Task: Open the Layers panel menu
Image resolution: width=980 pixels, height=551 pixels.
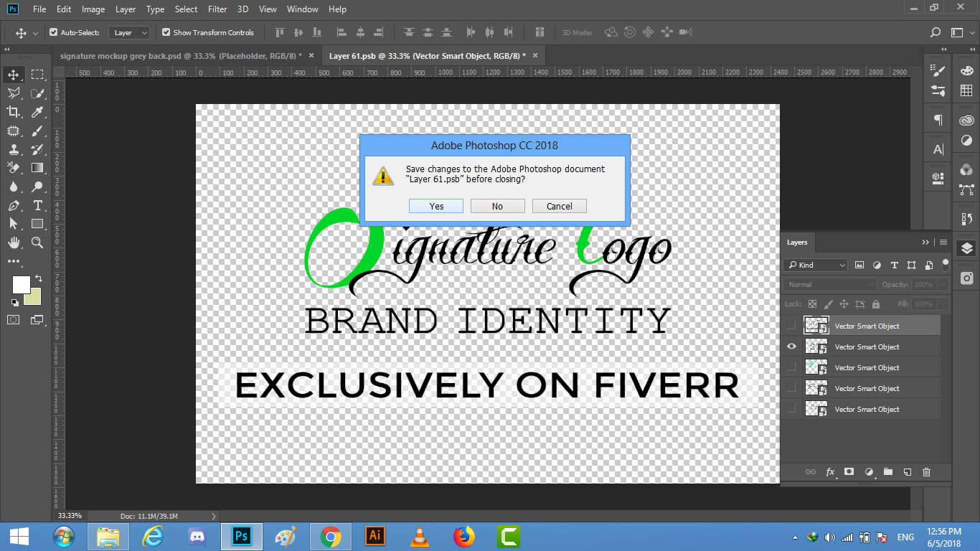Action: [943, 242]
